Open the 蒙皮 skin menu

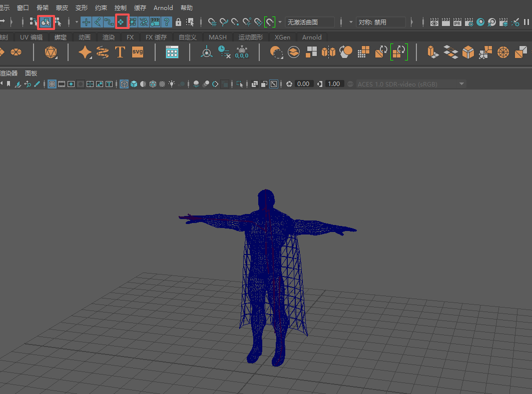pos(62,8)
